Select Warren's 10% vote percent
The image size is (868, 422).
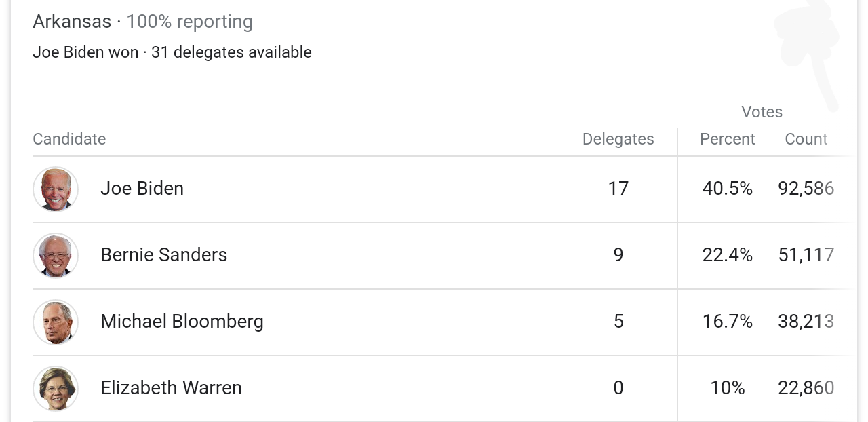(727, 387)
